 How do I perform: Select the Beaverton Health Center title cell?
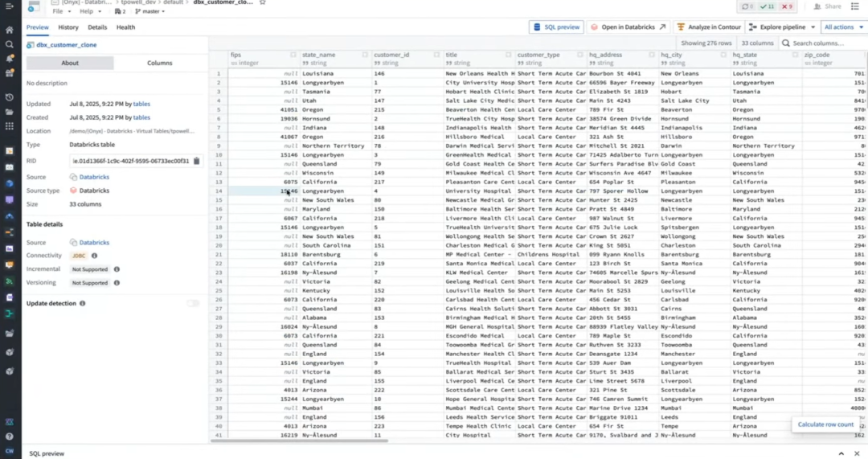pyautogui.click(x=479, y=109)
